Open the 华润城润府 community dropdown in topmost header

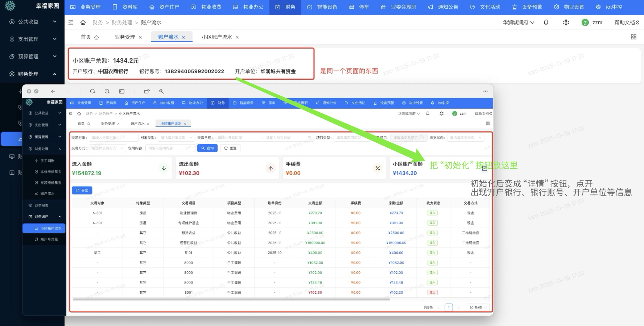[x=519, y=22]
